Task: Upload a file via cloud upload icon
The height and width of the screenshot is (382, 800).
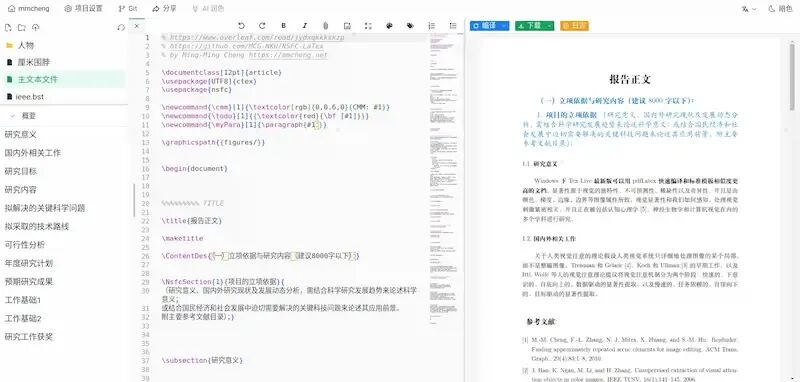Action: [x=35, y=27]
